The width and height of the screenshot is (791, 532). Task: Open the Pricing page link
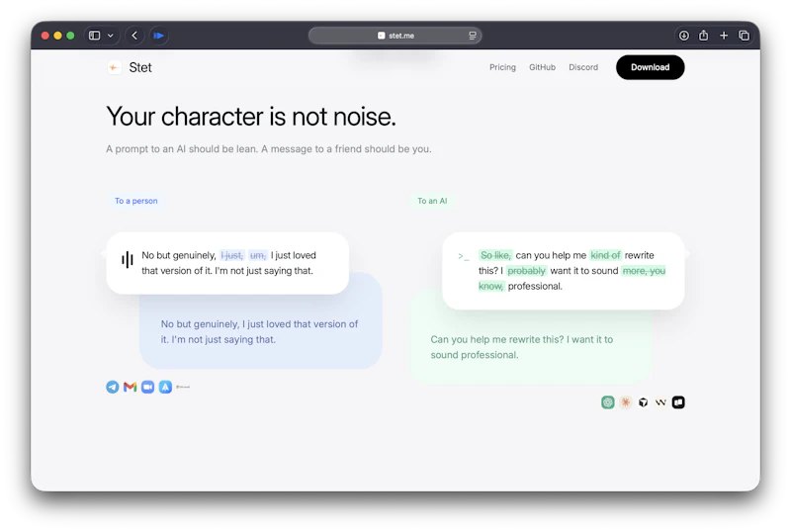[502, 67]
